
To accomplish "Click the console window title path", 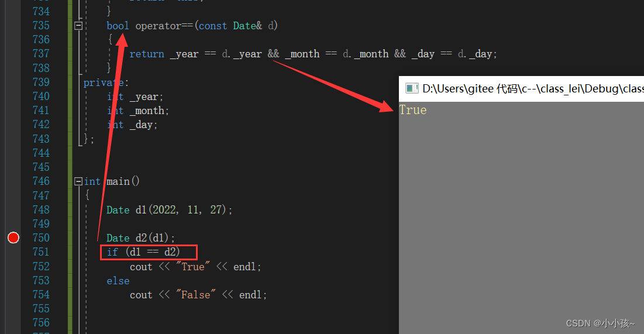I will 533,88.
